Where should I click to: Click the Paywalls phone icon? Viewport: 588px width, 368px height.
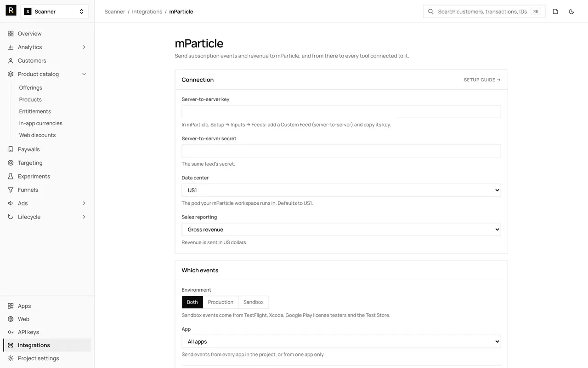click(x=11, y=149)
